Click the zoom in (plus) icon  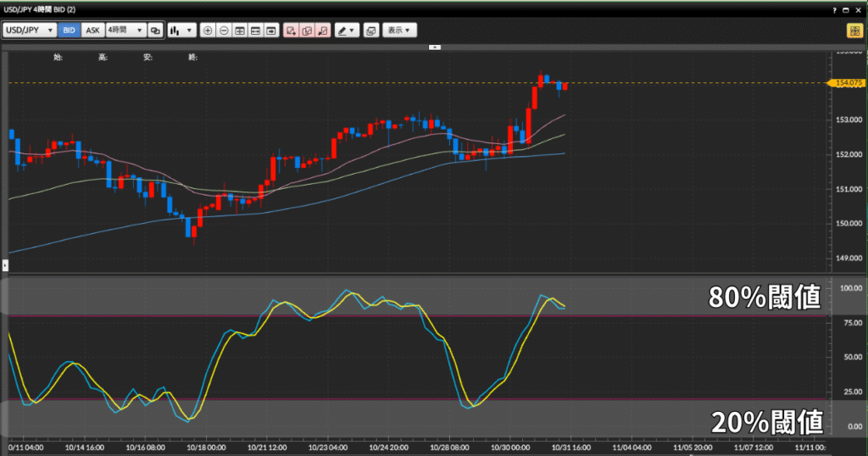(x=208, y=31)
